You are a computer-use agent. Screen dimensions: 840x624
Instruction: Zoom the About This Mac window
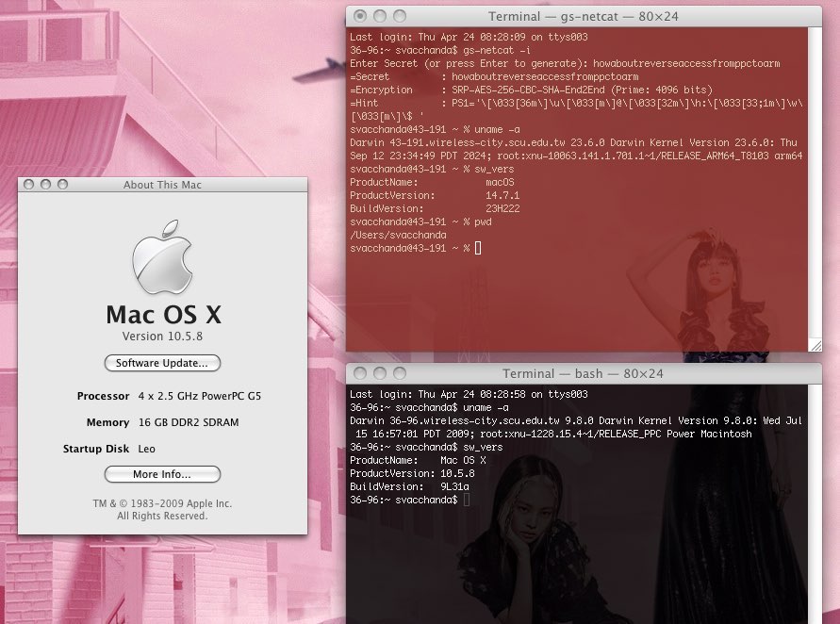(62, 184)
